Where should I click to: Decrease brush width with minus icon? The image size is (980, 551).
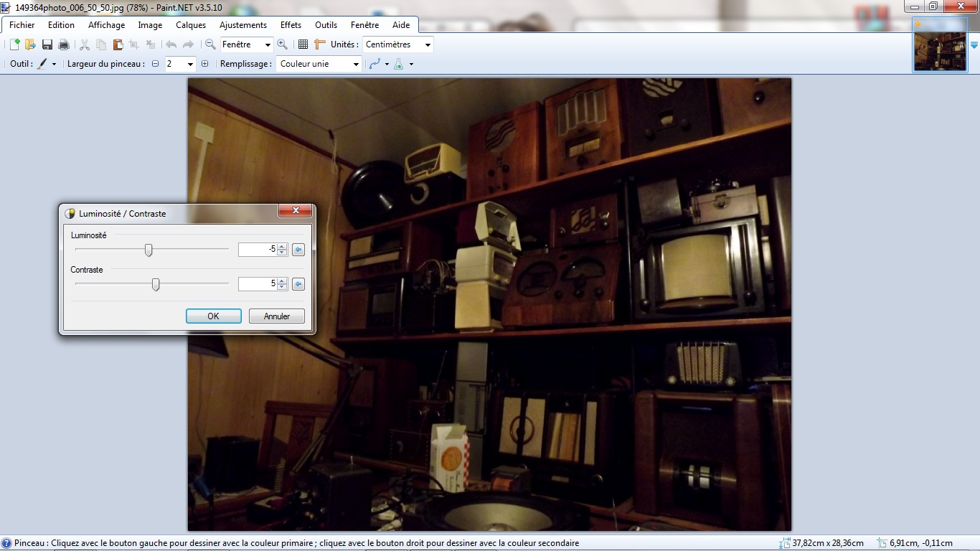pos(155,64)
